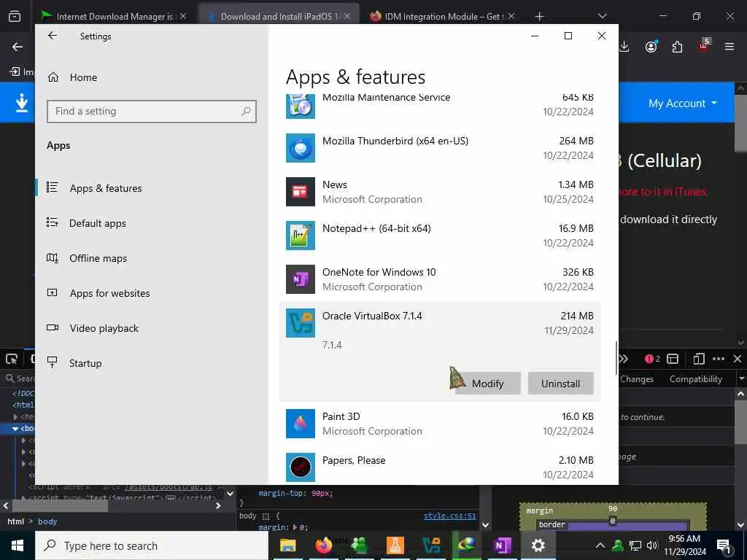Open the notification center icon

pyautogui.click(x=724, y=545)
